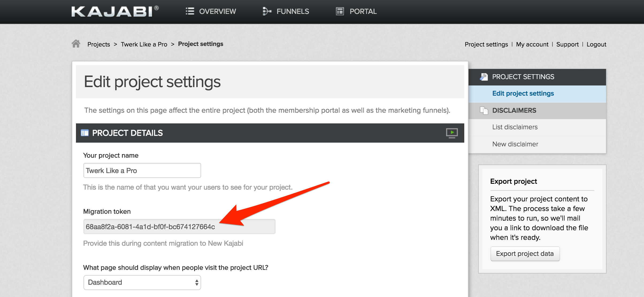
Task: Focus the project name text field
Action: coord(142,170)
